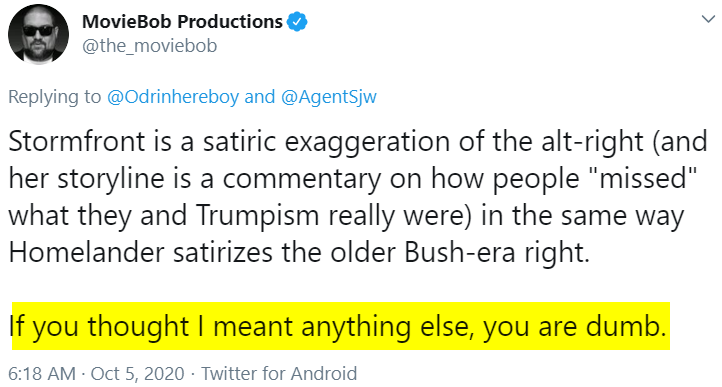
Task: Click the Bush-era phrase in the tweet
Action: 461,252
